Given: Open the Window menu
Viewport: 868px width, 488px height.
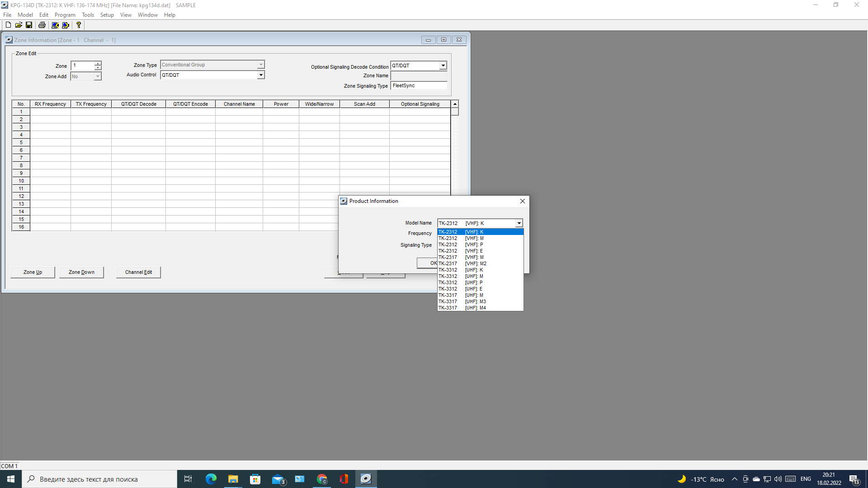Looking at the screenshot, I should [148, 15].
